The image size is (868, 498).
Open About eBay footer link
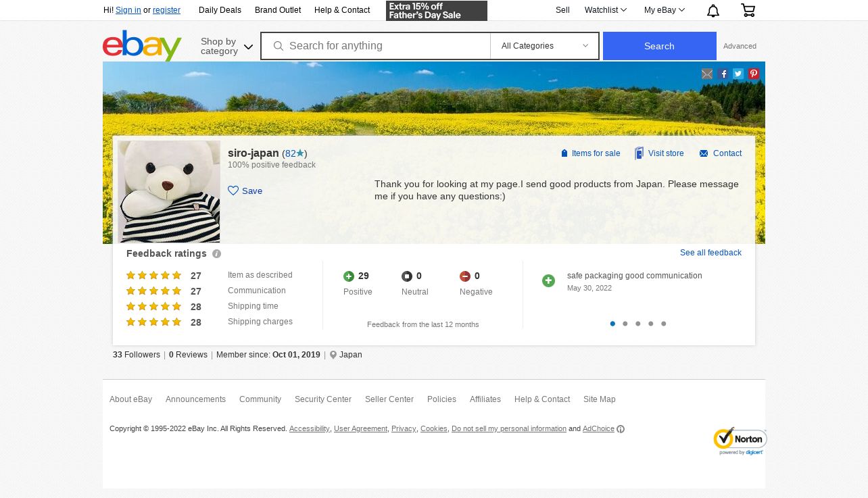130,399
